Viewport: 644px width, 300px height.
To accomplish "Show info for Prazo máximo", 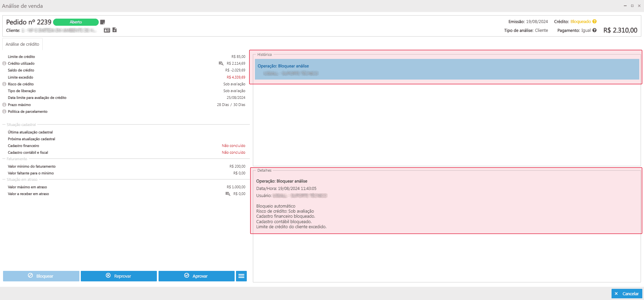I will coord(4,105).
